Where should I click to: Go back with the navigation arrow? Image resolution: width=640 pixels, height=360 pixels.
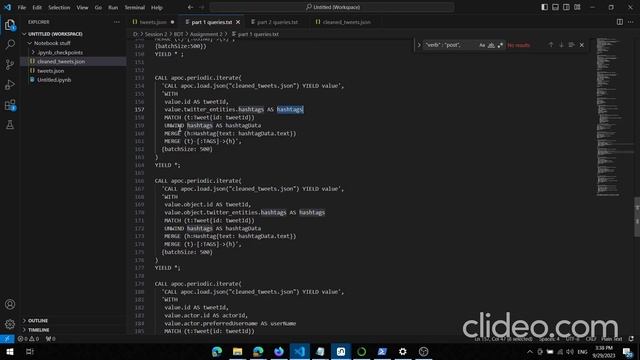click(191, 7)
